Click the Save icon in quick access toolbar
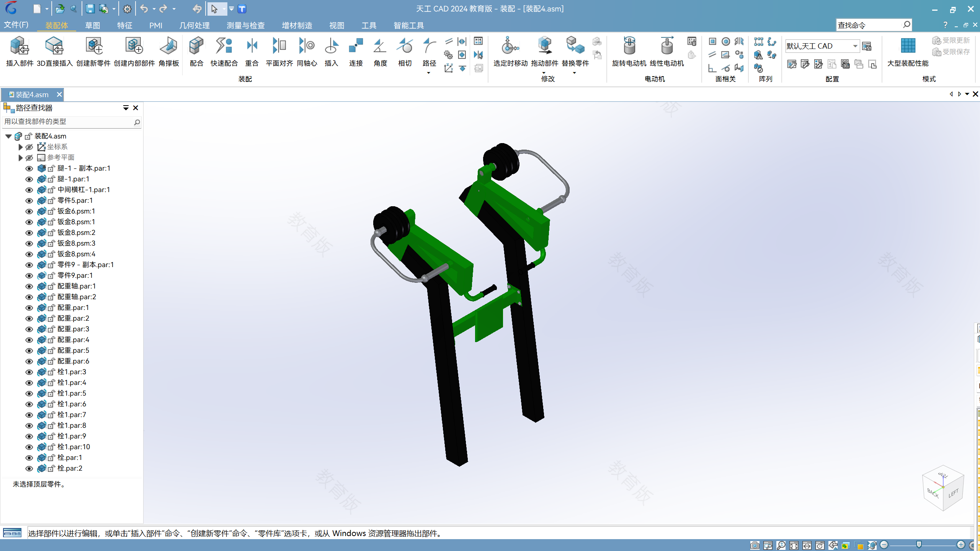This screenshot has width=980, height=551. (x=90, y=9)
